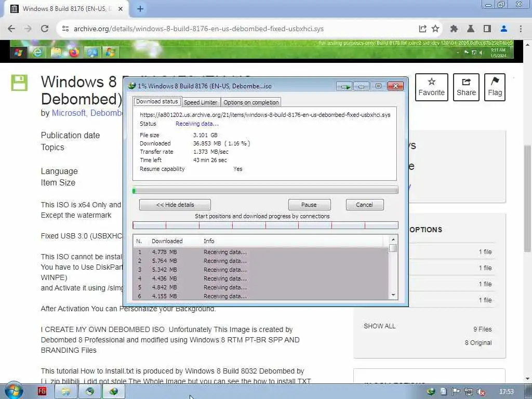Click the muted volume tray icon

481,392
